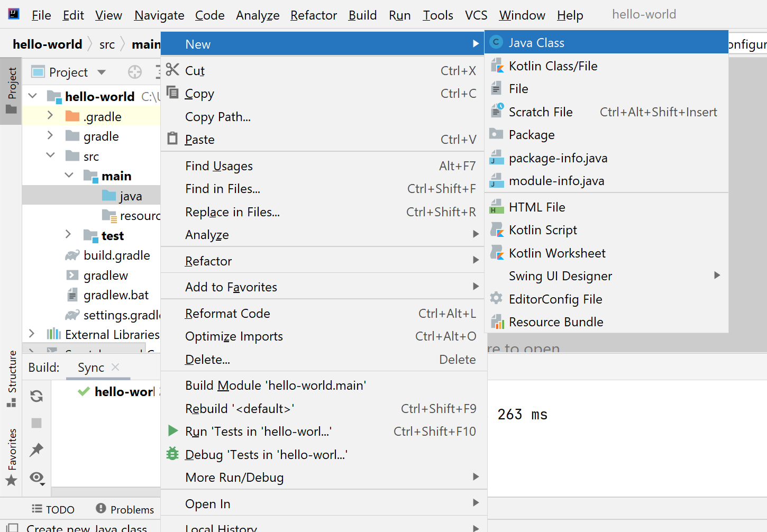Open the VCS menu
Image resolution: width=767 pixels, height=532 pixels.
click(x=476, y=15)
